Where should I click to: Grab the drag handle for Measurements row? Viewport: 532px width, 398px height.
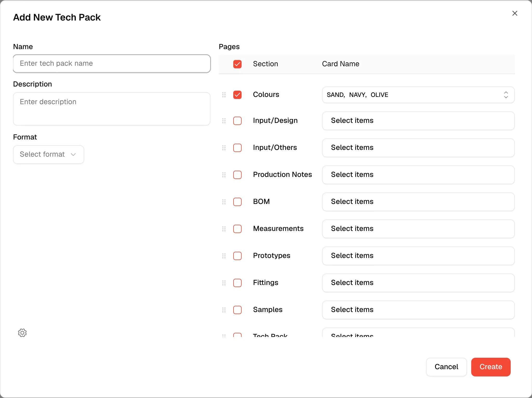click(224, 229)
